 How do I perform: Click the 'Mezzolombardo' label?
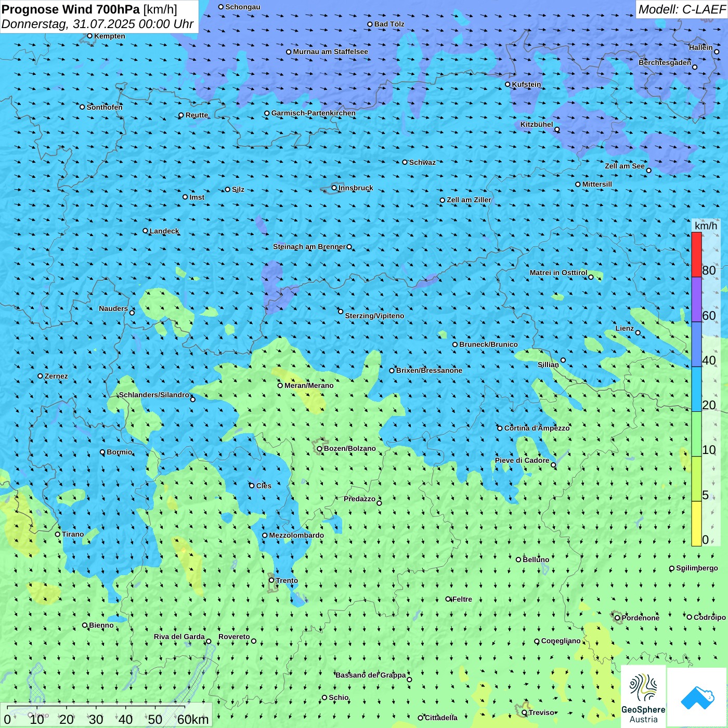click(x=296, y=535)
